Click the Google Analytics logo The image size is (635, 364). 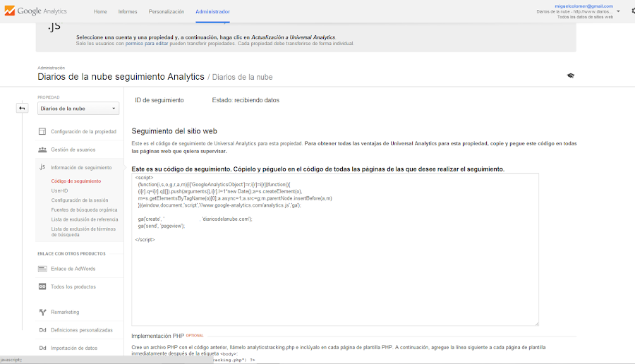click(x=36, y=11)
